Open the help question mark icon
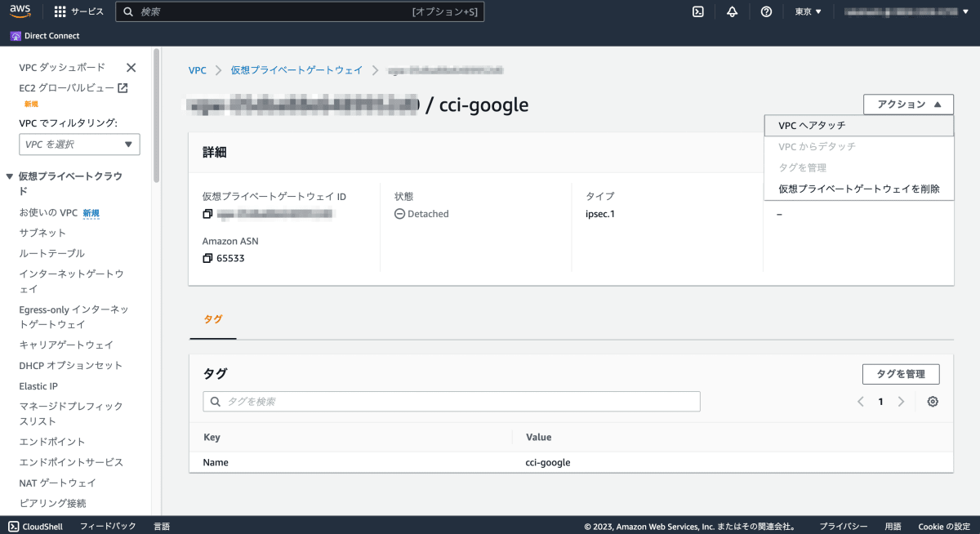This screenshot has height=534, width=980. coord(766,11)
